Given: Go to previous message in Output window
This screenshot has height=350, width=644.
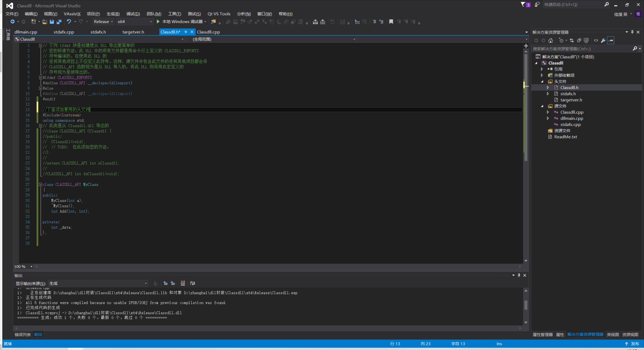Looking at the screenshot, I should tap(165, 283).
